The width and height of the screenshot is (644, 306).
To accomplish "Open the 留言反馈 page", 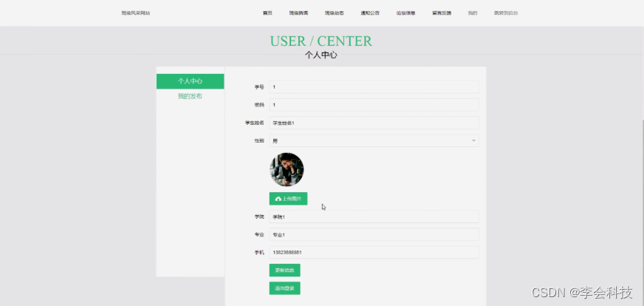I will pos(442,13).
